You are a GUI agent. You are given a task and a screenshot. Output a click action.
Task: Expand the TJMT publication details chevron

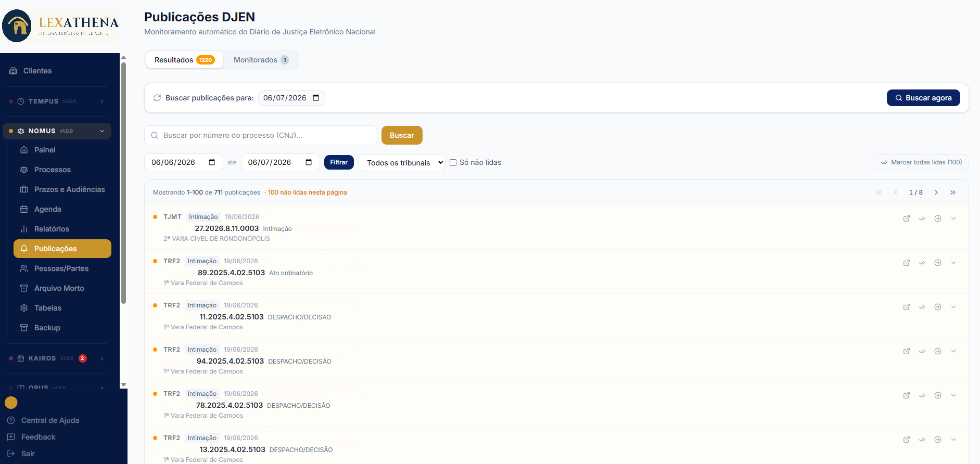(x=953, y=218)
